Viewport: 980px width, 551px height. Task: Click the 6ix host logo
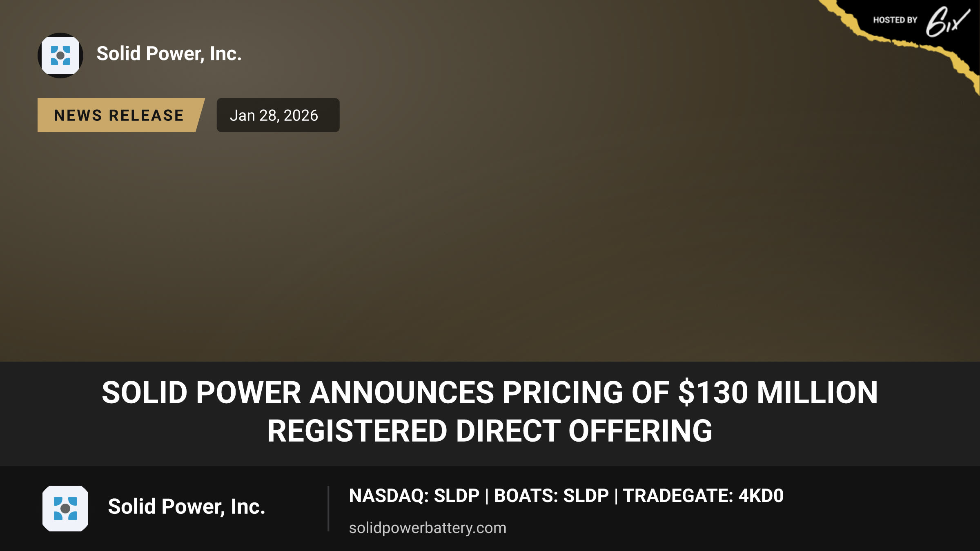point(947,22)
